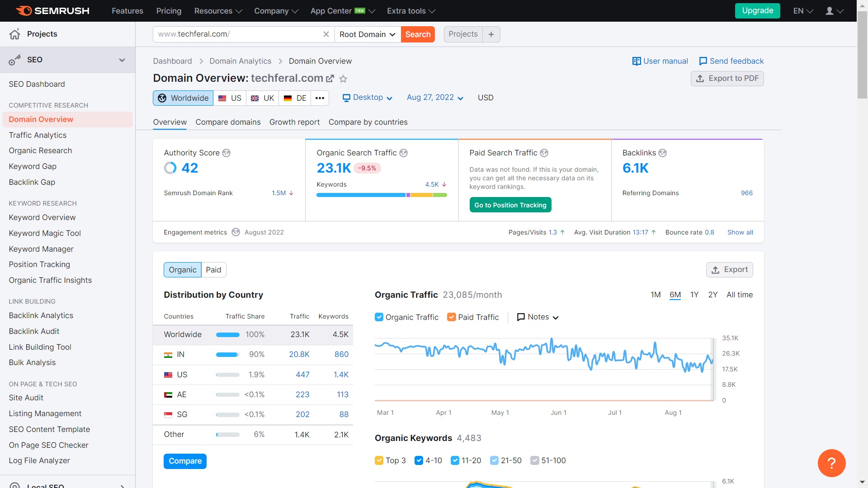Open the Notes dropdown
Viewport: 868px width, 488px height.
[x=538, y=317]
